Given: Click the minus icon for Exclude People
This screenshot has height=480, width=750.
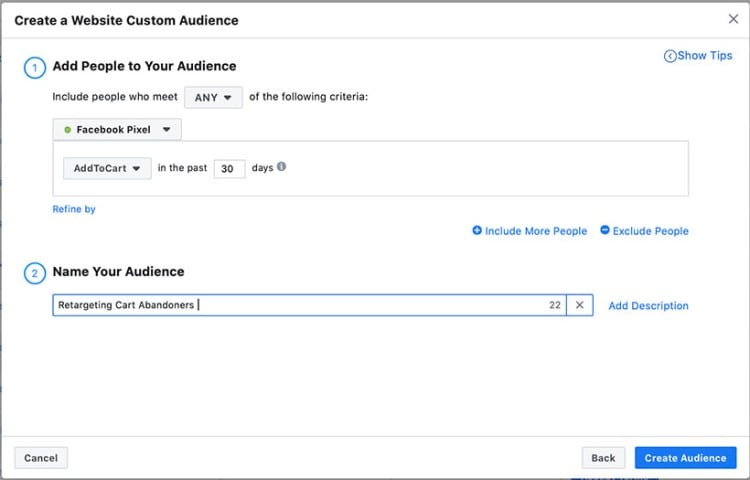Looking at the screenshot, I should (605, 231).
